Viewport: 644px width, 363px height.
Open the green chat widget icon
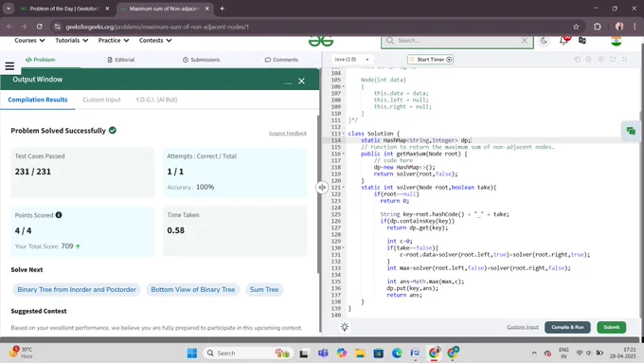(631, 131)
